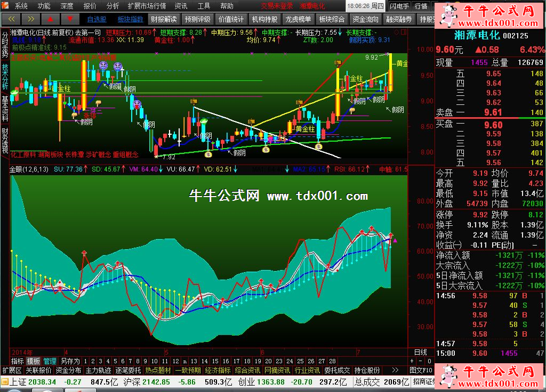Open the 板块指数 sector index link
Screen dimensions: 546x392
[x=131, y=19]
